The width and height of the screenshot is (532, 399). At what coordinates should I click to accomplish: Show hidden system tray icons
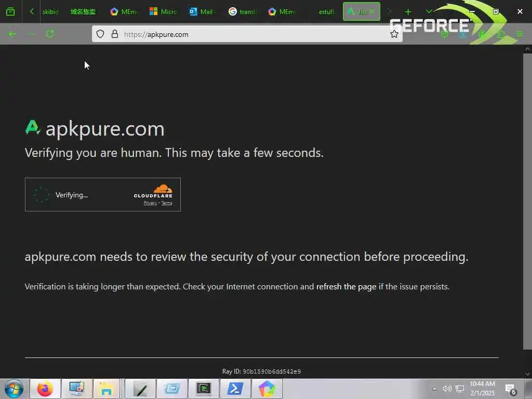(x=434, y=389)
